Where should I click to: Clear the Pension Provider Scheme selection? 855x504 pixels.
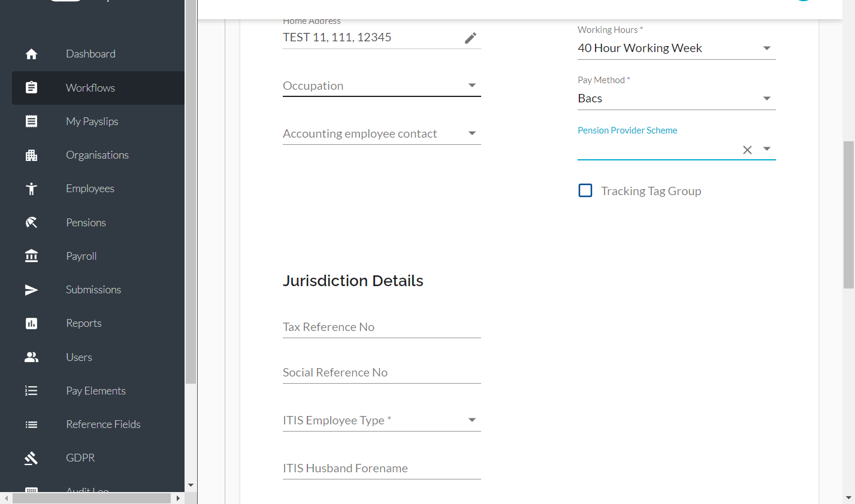click(747, 150)
